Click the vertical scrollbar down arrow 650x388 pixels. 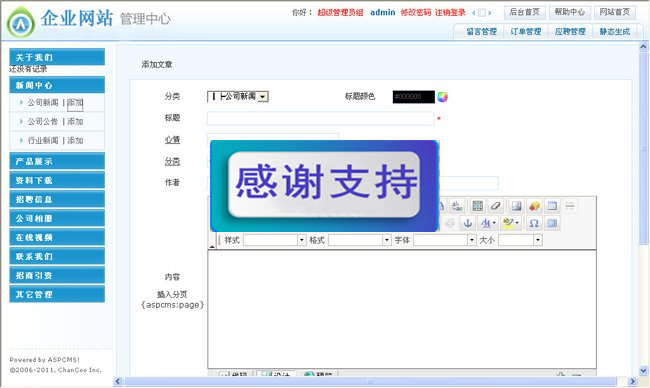point(643,371)
